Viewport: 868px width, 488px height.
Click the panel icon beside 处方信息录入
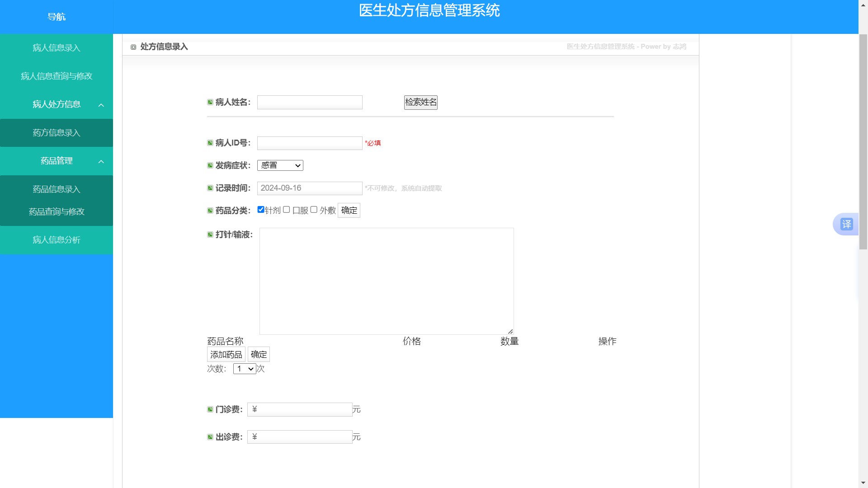[133, 47]
